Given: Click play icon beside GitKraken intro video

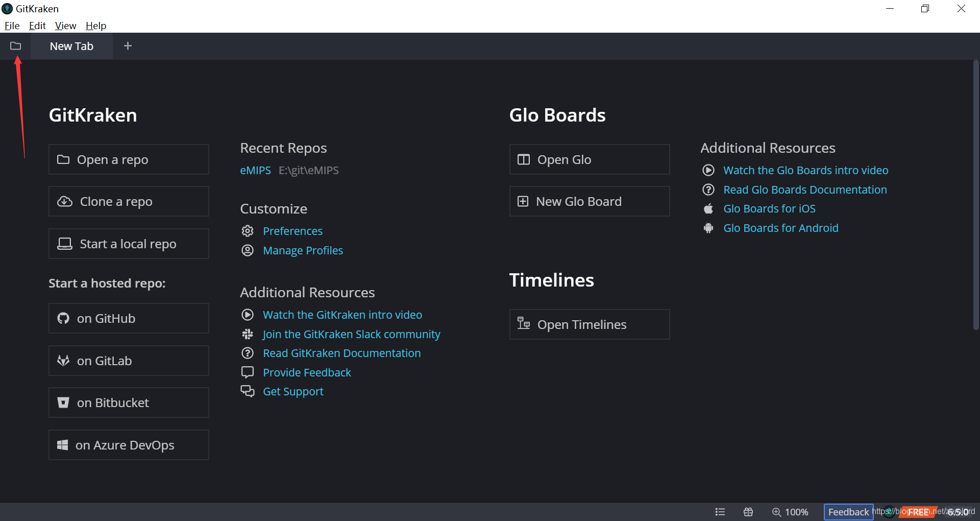Looking at the screenshot, I should click(x=248, y=315).
